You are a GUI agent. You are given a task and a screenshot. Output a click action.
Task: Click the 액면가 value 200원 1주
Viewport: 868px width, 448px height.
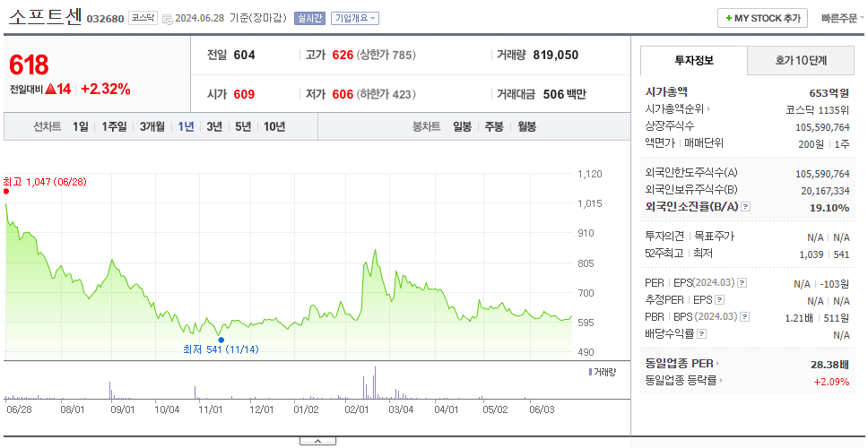tap(824, 144)
